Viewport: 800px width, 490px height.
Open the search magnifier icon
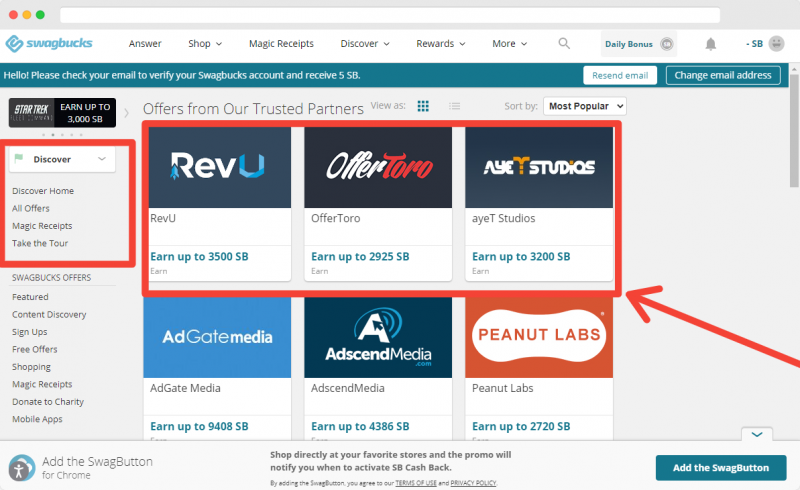pyautogui.click(x=564, y=43)
